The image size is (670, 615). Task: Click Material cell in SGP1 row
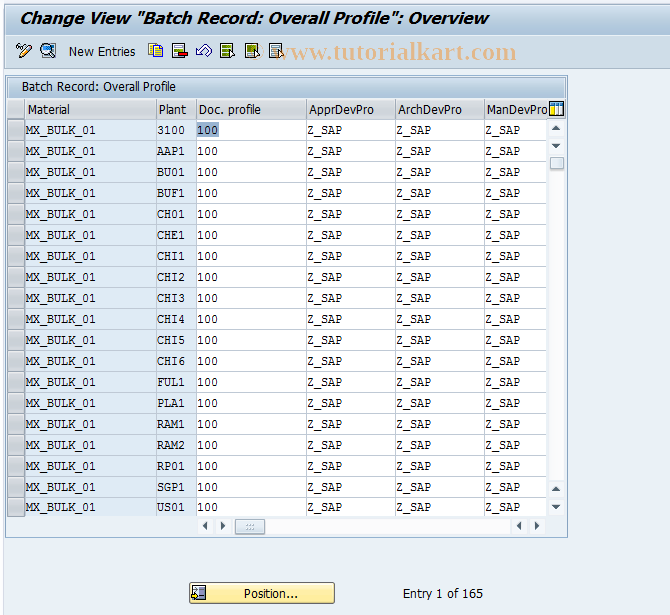[x=90, y=486]
